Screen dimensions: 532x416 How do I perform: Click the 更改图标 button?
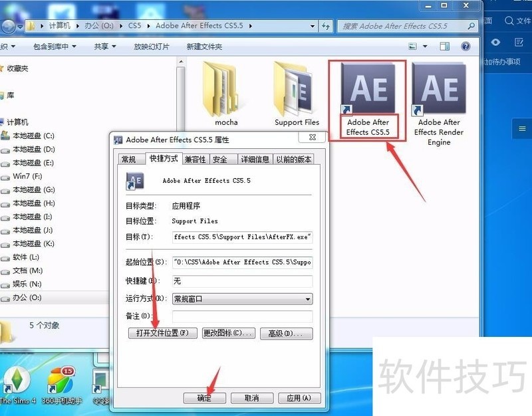pyautogui.click(x=228, y=333)
